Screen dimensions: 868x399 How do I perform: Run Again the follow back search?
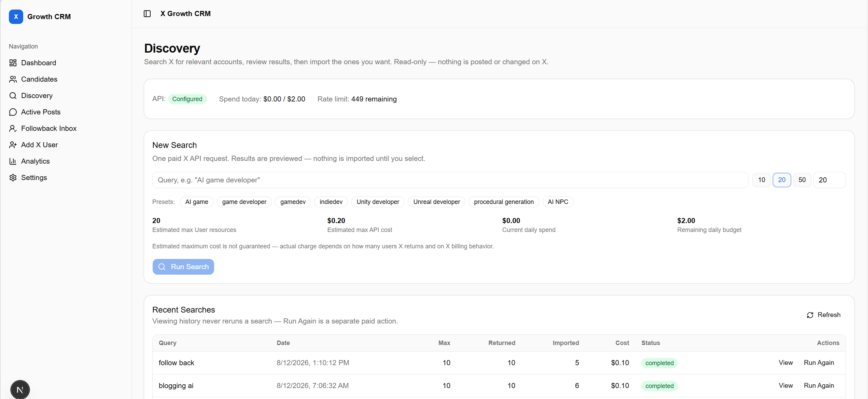(819, 363)
